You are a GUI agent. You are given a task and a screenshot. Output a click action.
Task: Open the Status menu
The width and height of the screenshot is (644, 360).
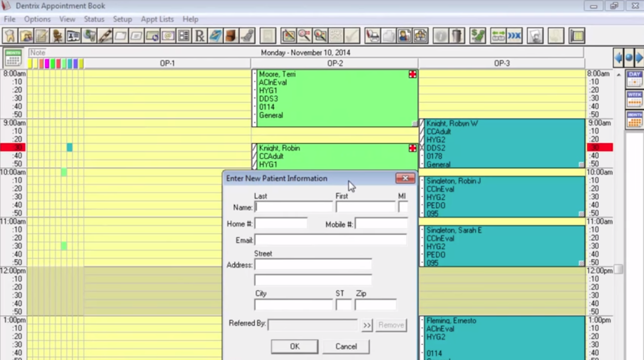point(94,19)
